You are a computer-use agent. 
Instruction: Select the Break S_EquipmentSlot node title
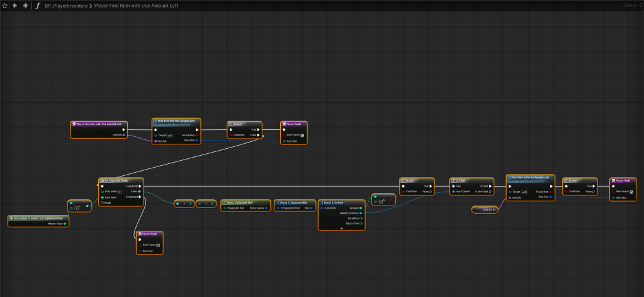pos(295,202)
